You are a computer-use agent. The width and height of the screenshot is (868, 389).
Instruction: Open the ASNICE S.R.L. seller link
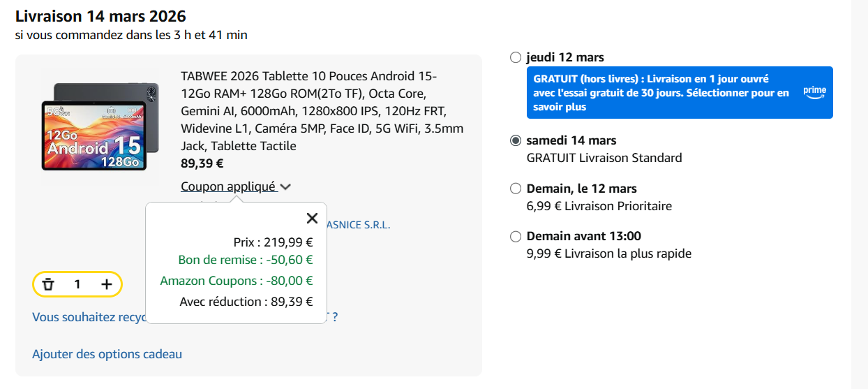(x=359, y=225)
